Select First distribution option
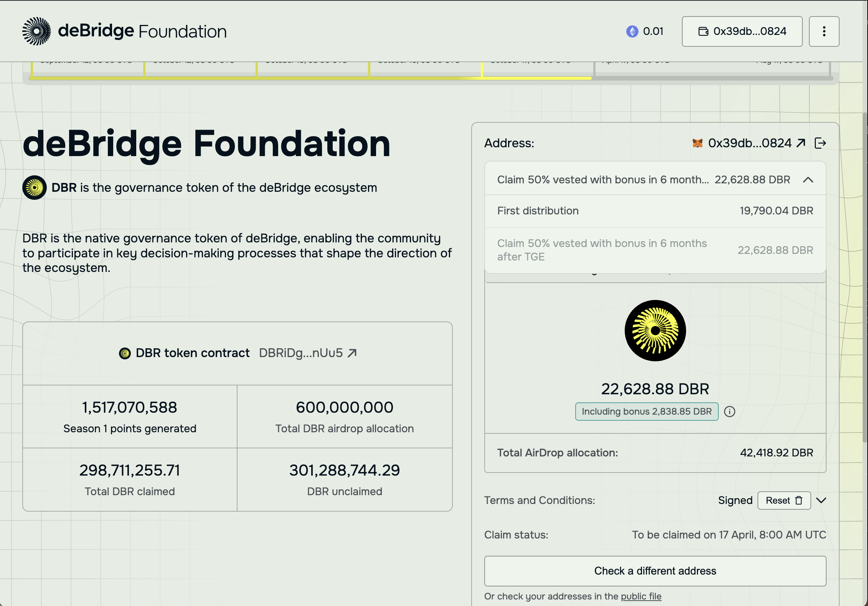The height and width of the screenshot is (606, 868). 655,211
